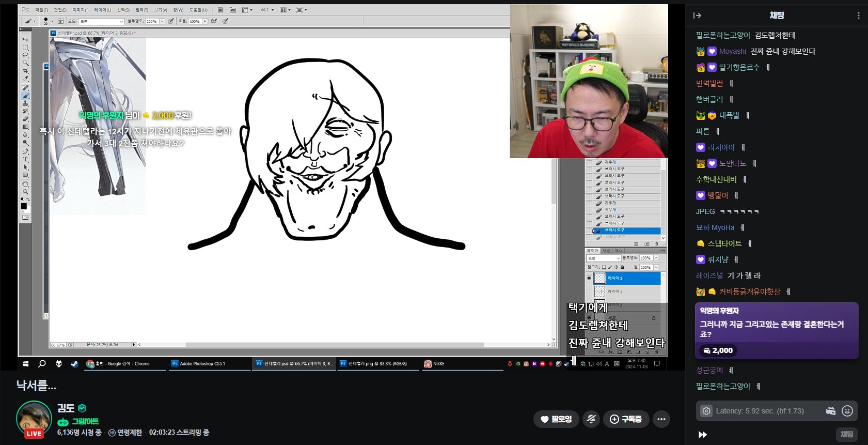Screen dimensions: 868x445
Task: Select the Zoom tool in toolbox
Action: 25,192
